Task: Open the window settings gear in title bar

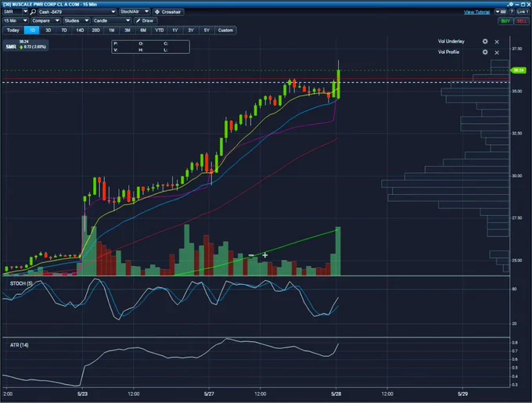Action: point(511,4)
